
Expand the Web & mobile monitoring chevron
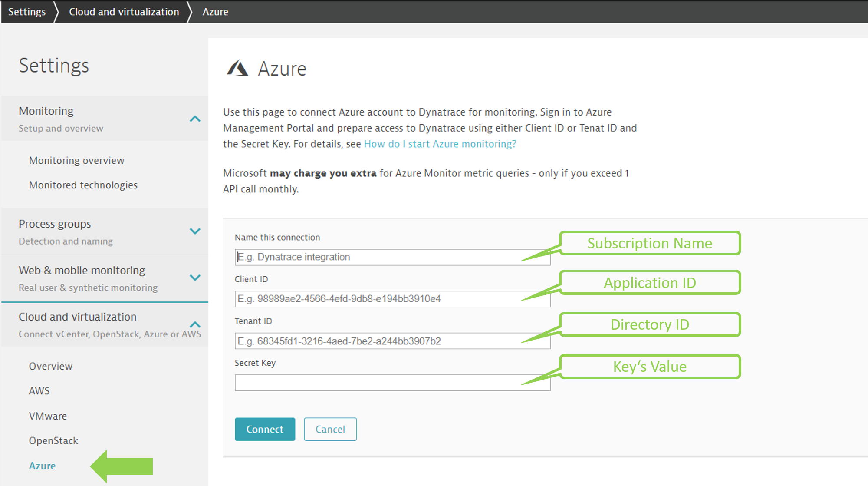coord(195,278)
